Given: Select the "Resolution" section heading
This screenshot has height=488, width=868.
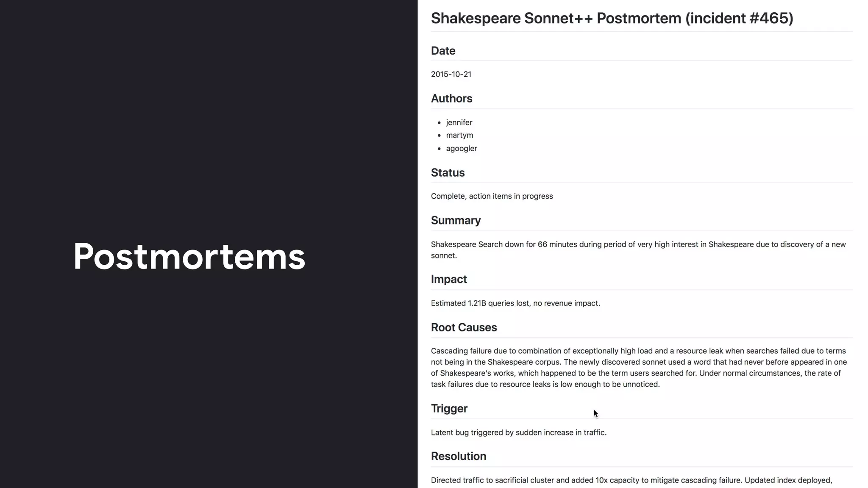Looking at the screenshot, I should (x=458, y=456).
